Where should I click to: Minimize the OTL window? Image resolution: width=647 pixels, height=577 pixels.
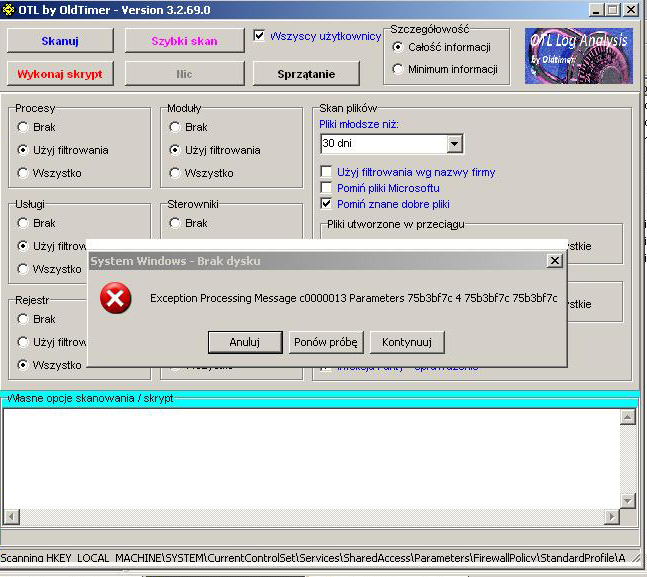pyautogui.click(x=595, y=9)
